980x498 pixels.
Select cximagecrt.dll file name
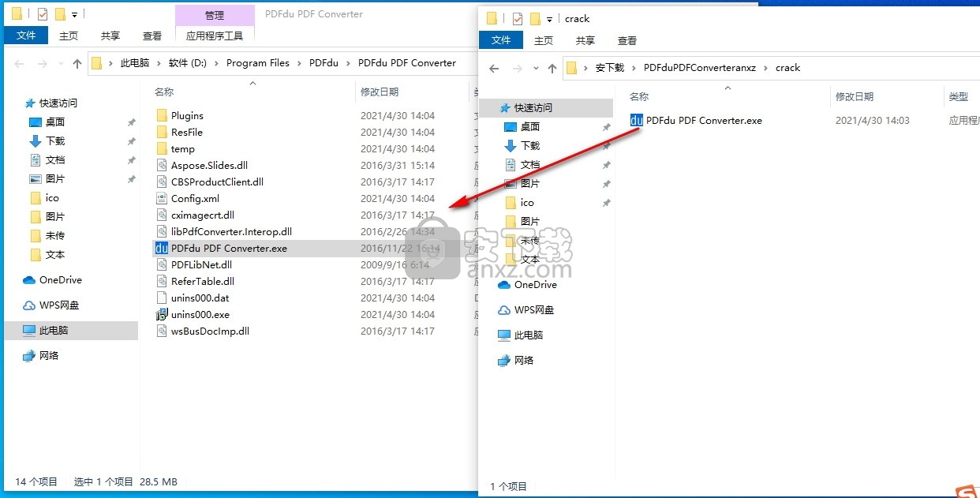[202, 215]
